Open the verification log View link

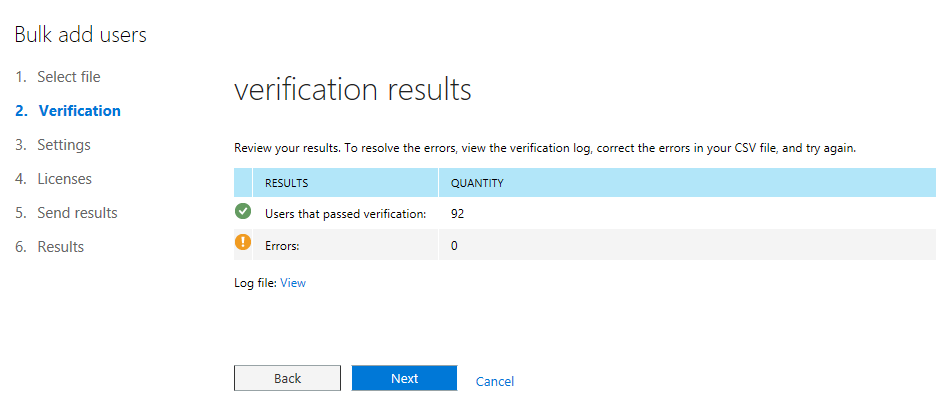[x=292, y=283]
